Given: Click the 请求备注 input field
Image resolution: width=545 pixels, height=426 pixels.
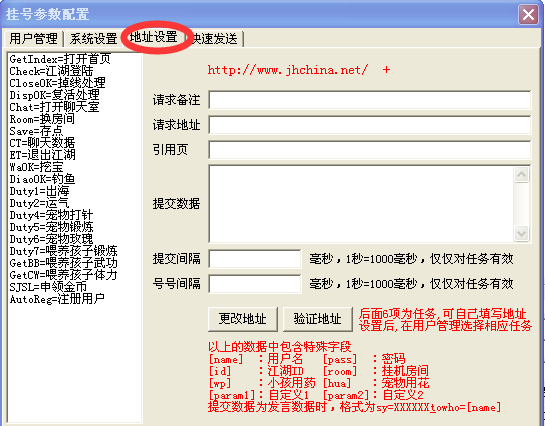Looking at the screenshot, I should point(369,100).
